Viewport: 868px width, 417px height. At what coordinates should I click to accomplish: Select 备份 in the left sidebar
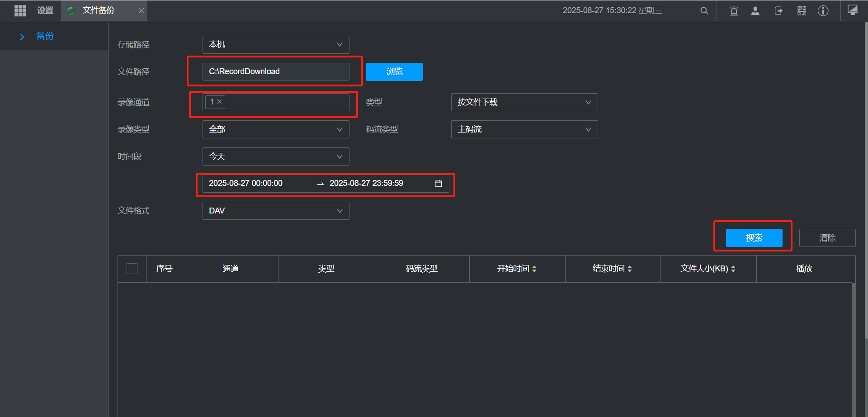[x=45, y=36]
